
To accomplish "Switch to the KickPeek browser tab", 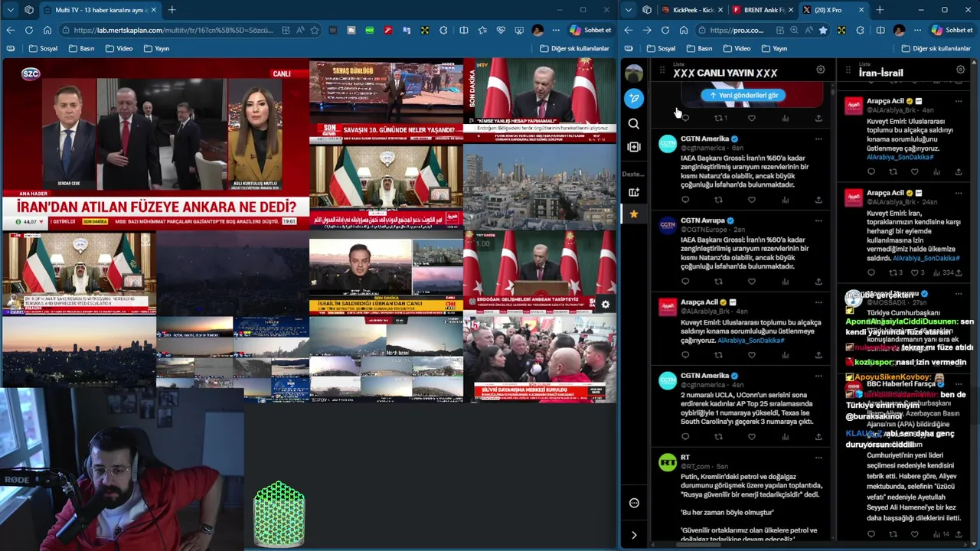I will 693,10.
